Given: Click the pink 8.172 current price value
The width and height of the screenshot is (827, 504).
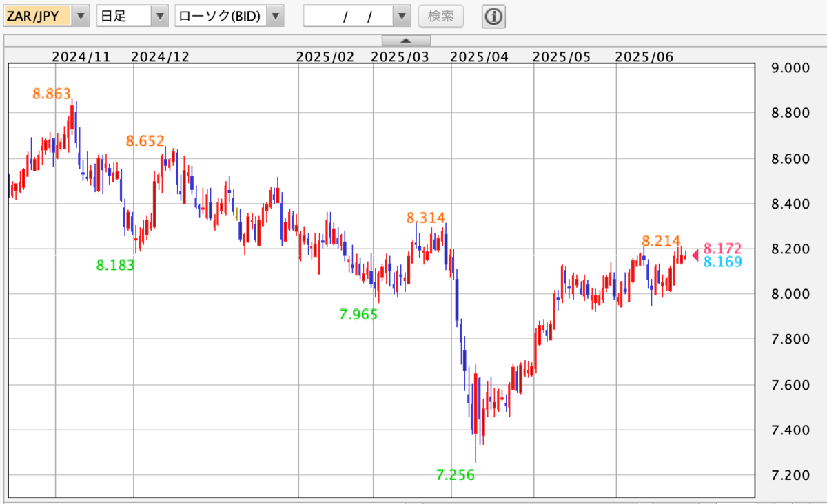Looking at the screenshot, I should point(722,249).
